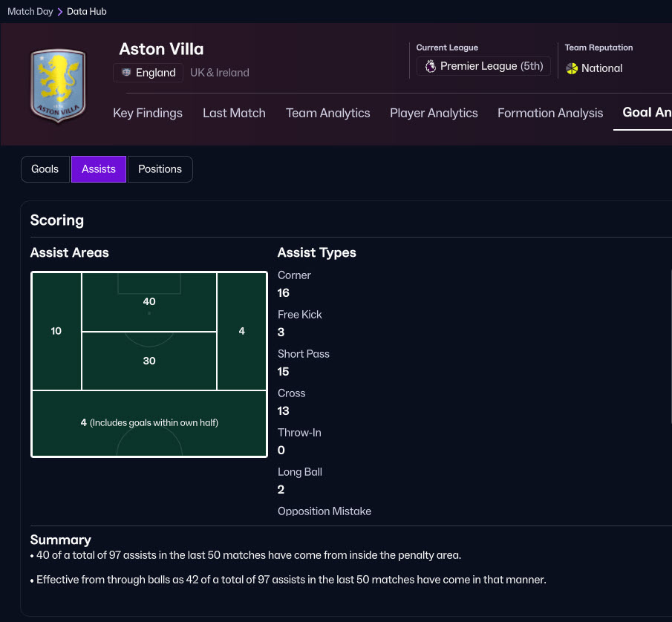Screen dimensions: 672x622
Task: Go to the Team Analytics tab
Action: 327,114
